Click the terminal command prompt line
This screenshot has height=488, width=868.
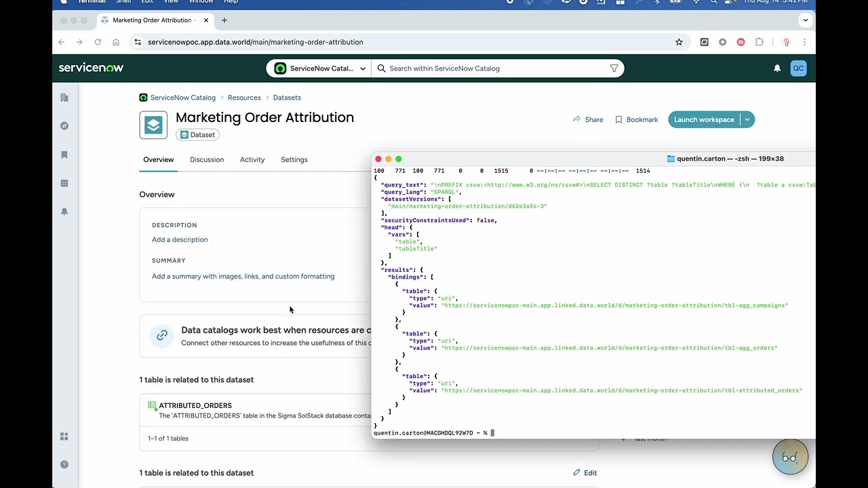(x=434, y=432)
